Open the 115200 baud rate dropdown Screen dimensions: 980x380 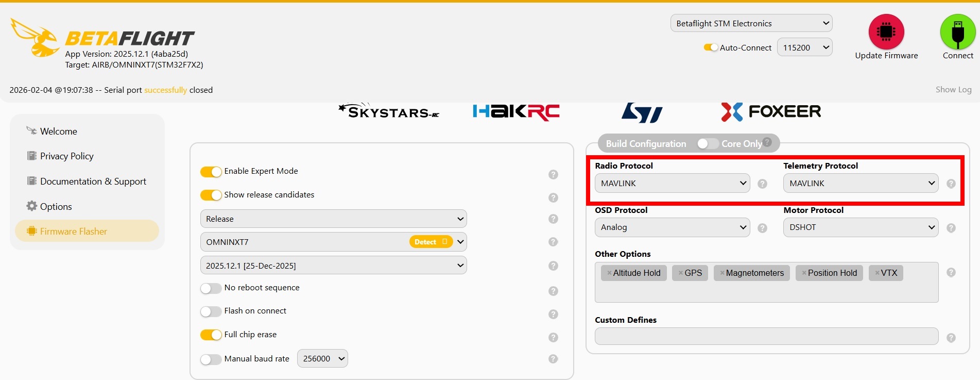pos(804,47)
